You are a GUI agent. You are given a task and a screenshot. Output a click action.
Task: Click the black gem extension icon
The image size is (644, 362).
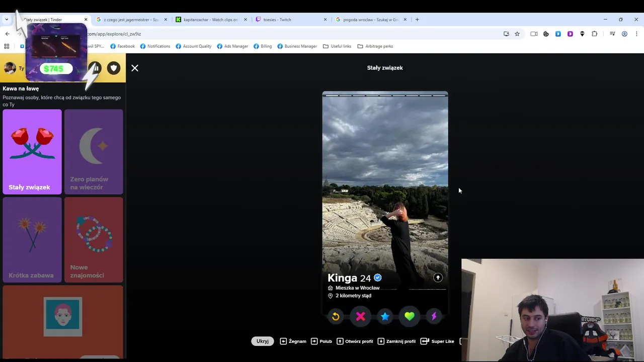click(x=582, y=34)
